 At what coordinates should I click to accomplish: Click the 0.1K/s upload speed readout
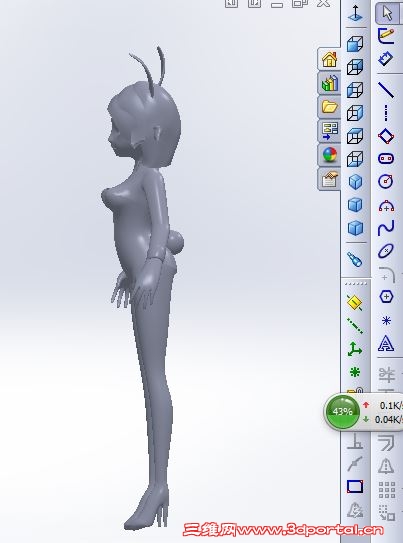(x=391, y=405)
